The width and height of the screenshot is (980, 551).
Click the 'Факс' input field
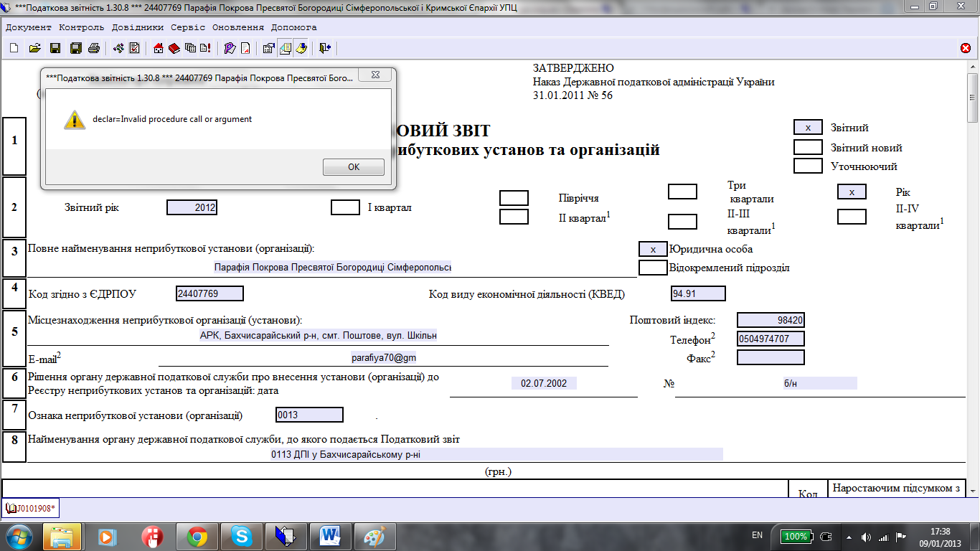tap(771, 357)
